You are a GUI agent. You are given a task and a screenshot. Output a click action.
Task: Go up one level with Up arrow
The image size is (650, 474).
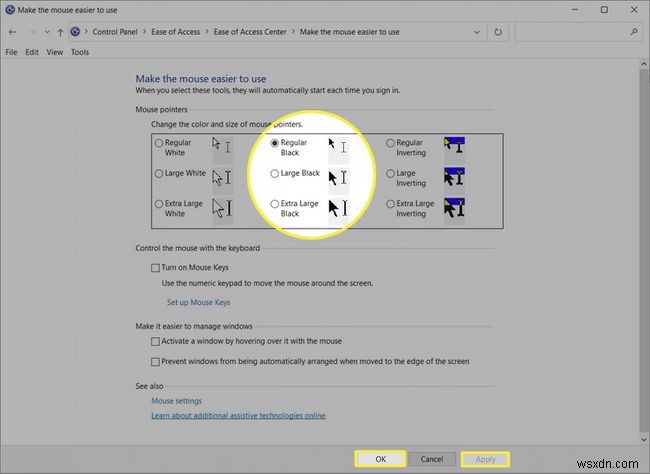61,32
